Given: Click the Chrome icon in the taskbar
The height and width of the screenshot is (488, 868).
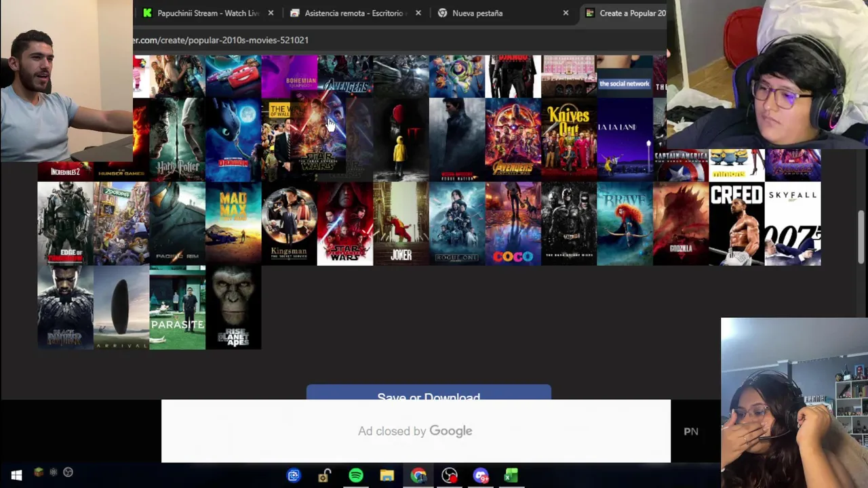Looking at the screenshot, I should (x=418, y=476).
